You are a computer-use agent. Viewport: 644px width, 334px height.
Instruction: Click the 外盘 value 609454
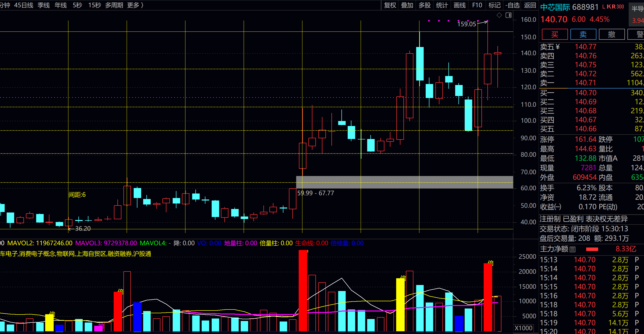coord(585,177)
